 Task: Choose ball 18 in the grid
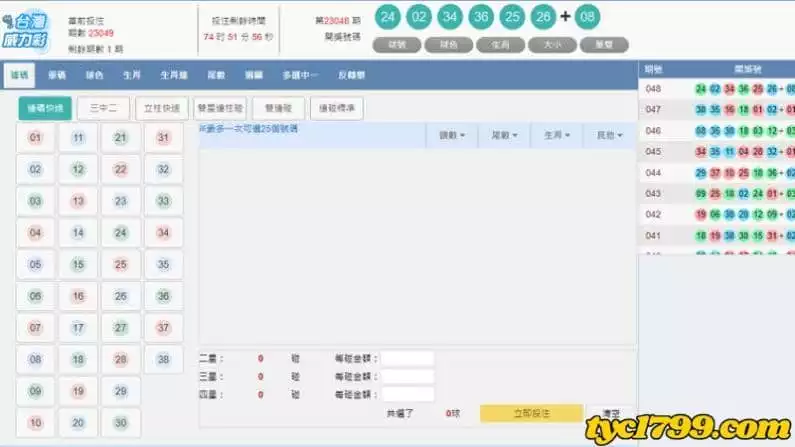[78, 359]
